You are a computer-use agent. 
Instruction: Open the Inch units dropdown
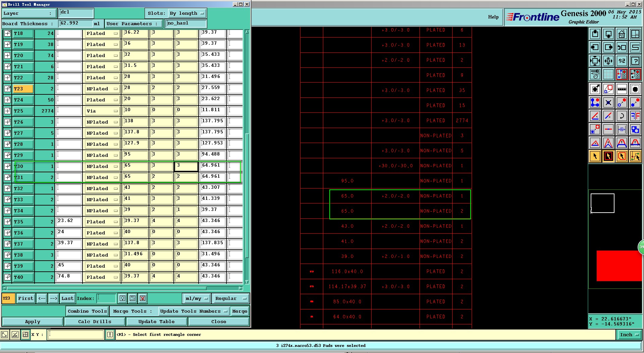629,335
